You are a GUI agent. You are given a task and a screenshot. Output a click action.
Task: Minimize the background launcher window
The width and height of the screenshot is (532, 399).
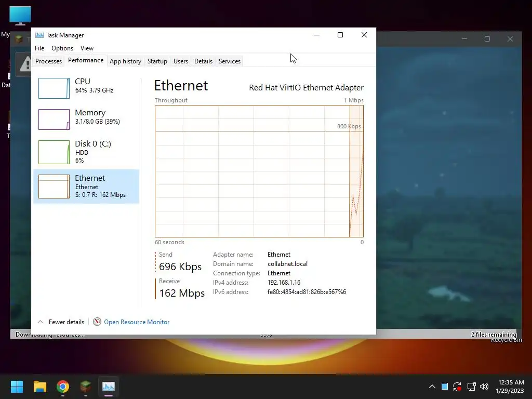464,39
